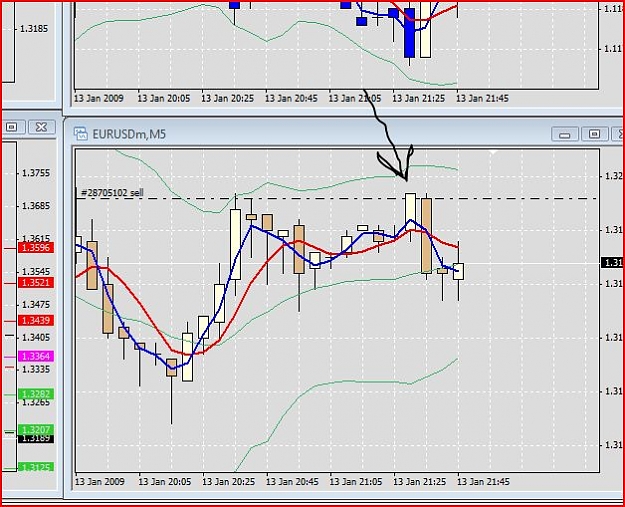Click 13 Jan 20:05 in EURUSDm,M5 time axis
The image size is (625, 507).
(165, 481)
